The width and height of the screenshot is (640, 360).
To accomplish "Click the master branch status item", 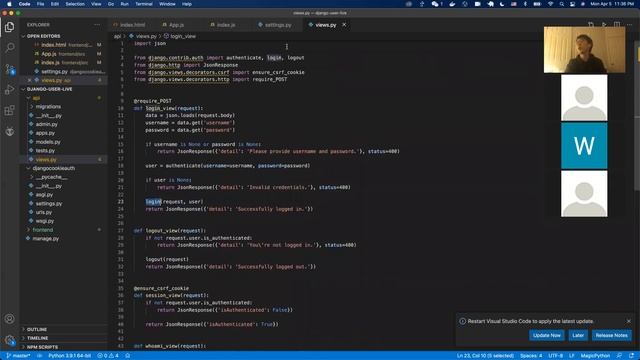I will [18, 356].
